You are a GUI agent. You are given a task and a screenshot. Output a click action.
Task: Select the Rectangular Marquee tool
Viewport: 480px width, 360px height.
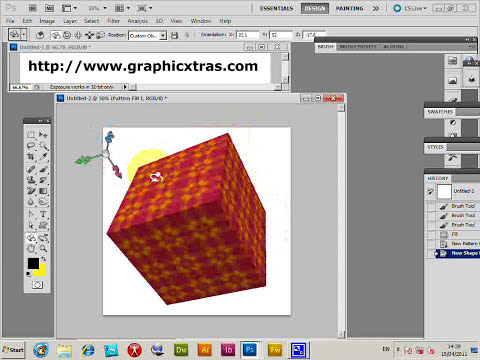tap(31, 135)
